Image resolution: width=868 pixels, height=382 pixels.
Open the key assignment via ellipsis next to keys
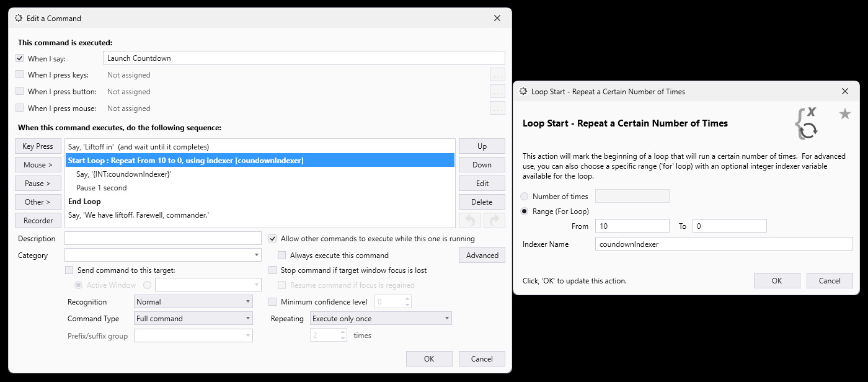(497, 74)
